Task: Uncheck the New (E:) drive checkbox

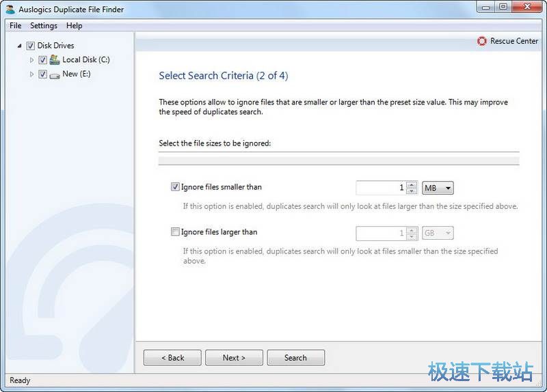Action: pyautogui.click(x=42, y=74)
